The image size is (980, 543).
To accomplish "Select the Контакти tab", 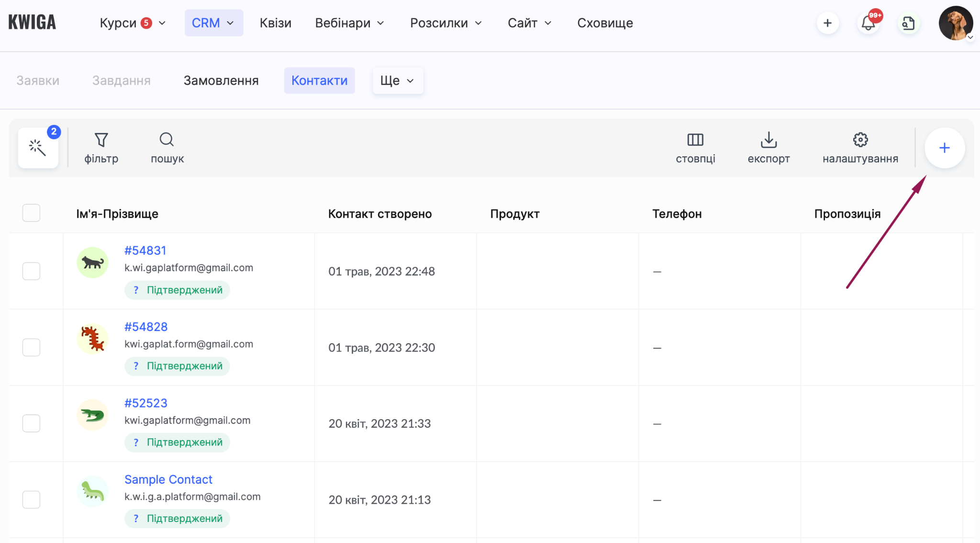I will pyautogui.click(x=319, y=80).
